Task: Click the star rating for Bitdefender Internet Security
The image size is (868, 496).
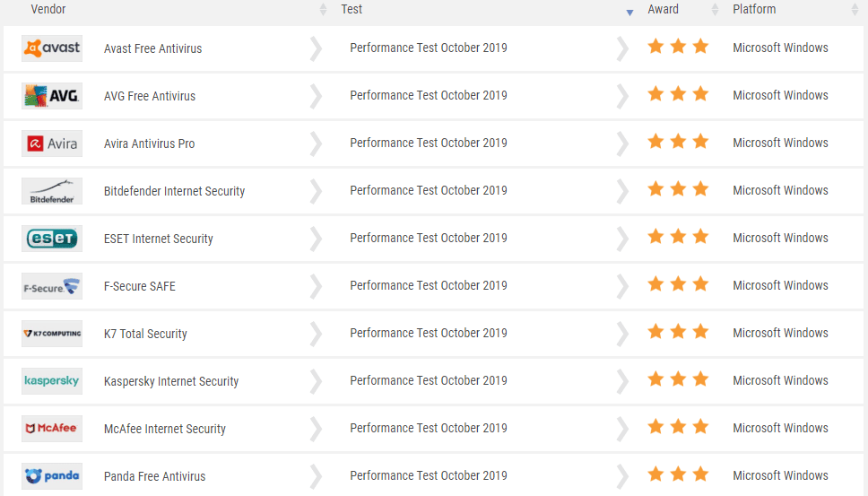Action: [x=678, y=189]
